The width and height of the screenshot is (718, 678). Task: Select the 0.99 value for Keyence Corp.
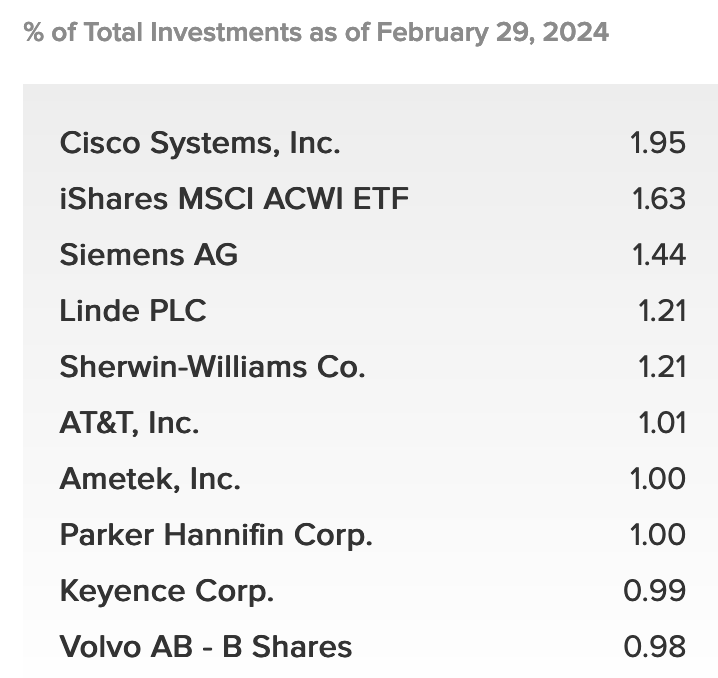point(655,591)
